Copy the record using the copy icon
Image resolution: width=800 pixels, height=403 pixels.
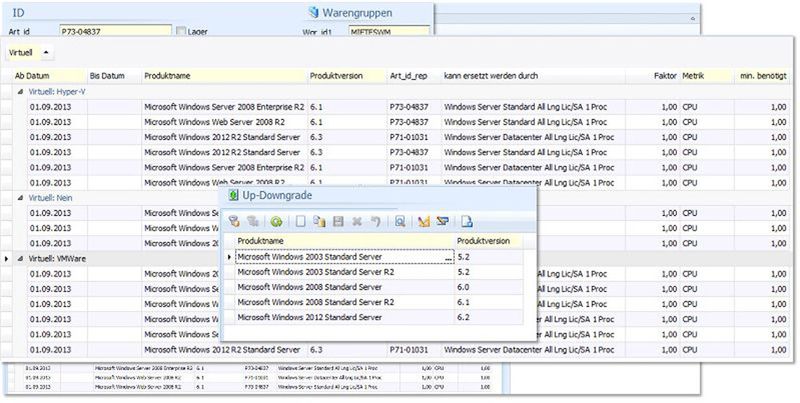pyautogui.click(x=319, y=221)
